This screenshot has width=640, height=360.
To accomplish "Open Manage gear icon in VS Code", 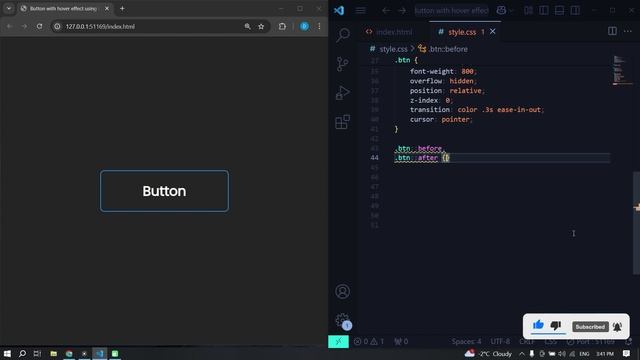I will click(x=342, y=320).
